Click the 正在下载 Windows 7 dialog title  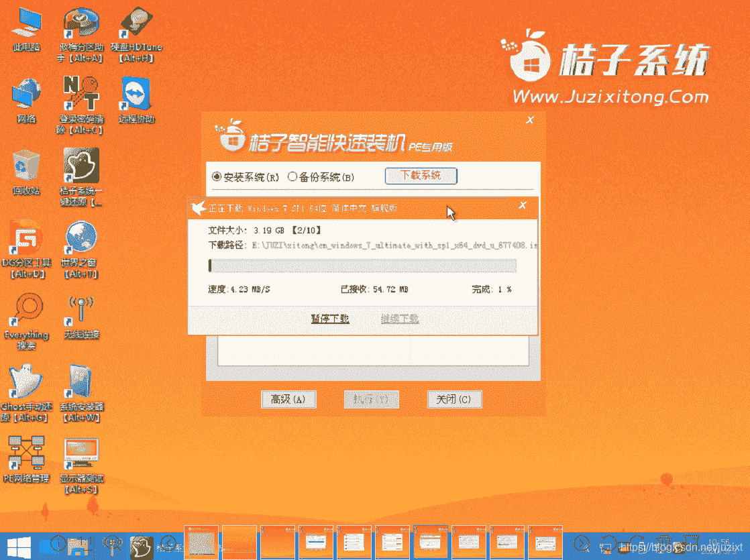pos(303,208)
